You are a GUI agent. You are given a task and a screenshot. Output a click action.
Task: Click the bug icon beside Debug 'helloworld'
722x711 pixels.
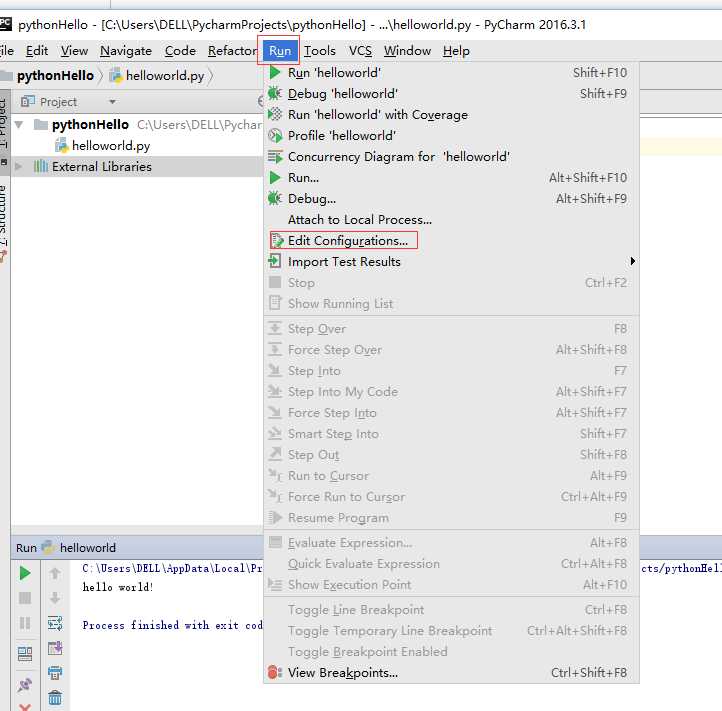click(275, 93)
